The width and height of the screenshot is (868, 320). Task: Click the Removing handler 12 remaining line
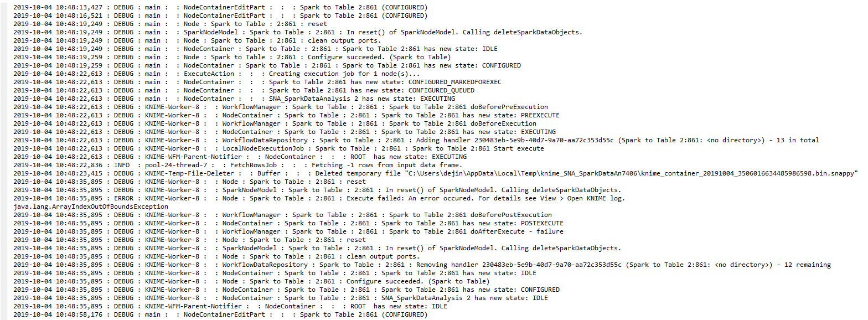422,265
